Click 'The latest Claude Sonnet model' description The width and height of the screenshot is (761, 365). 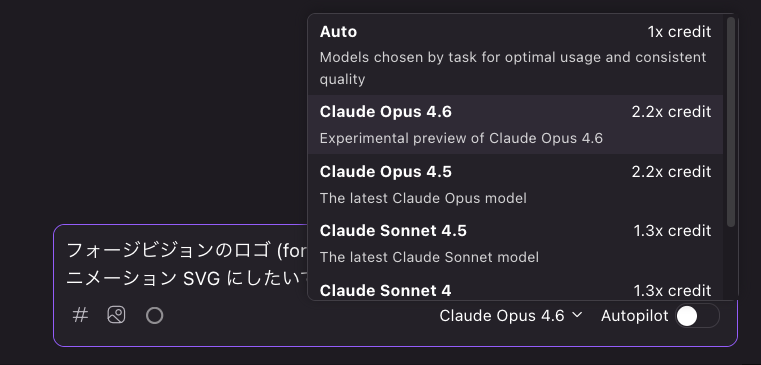[x=429, y=257]
